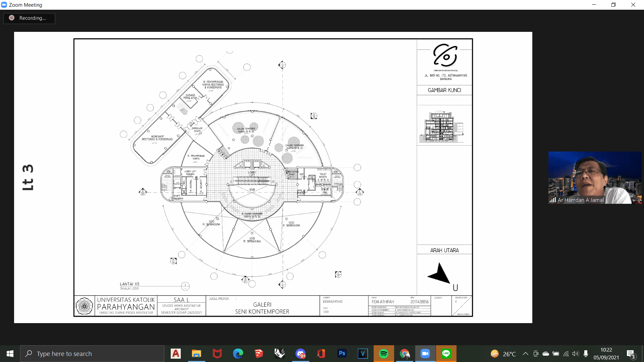The width and height of the screenshot is (644, 362).
Task: Open Rhino 6 from the taskbar
Action: coord(279,354)
